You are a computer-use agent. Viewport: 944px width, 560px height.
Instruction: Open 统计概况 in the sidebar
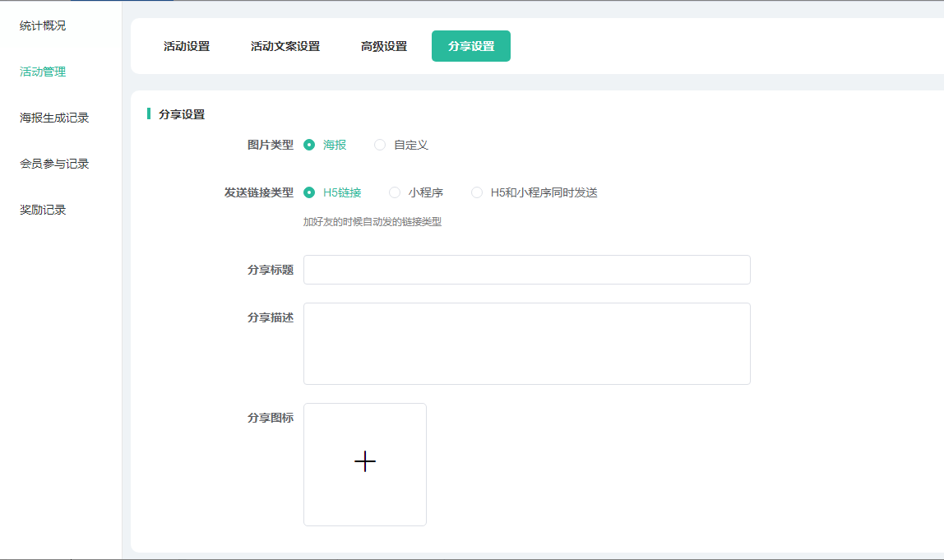coord(43,25)
